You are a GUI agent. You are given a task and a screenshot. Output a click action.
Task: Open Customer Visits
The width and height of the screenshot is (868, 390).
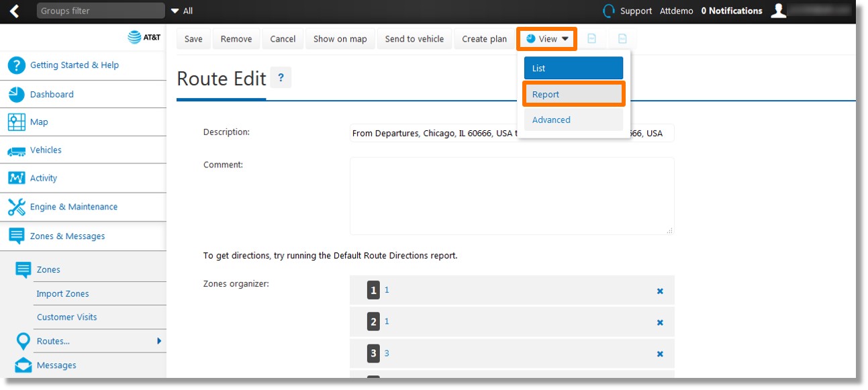coord(67,318)
